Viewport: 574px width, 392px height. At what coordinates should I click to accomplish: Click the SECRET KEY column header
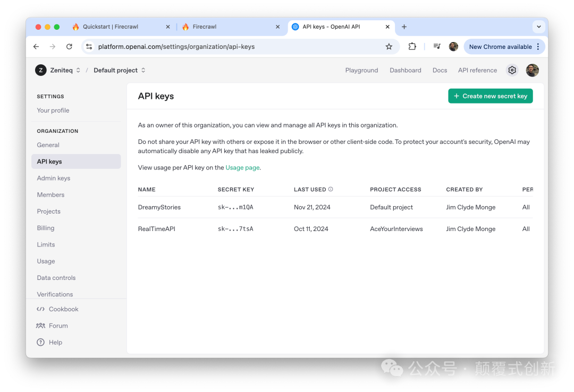point(236,190)
